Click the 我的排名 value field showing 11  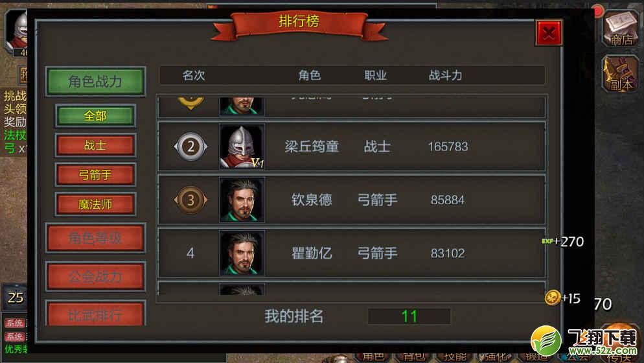(409, 316)
